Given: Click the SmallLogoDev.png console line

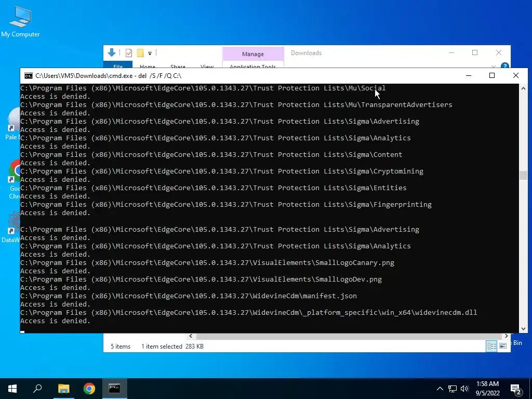Looking at the screenshot, I should 201,279.
